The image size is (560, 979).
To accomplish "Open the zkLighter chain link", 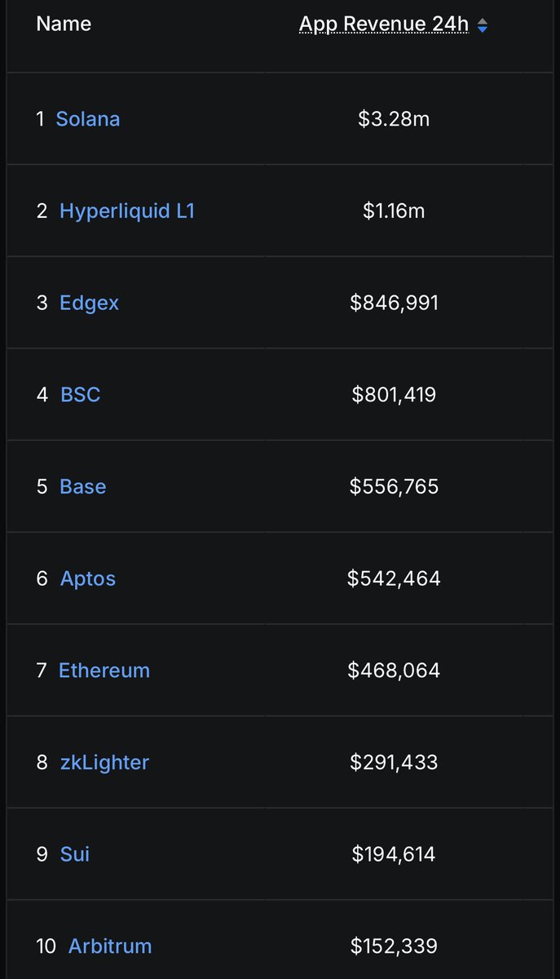I will (x=104, y=763).
